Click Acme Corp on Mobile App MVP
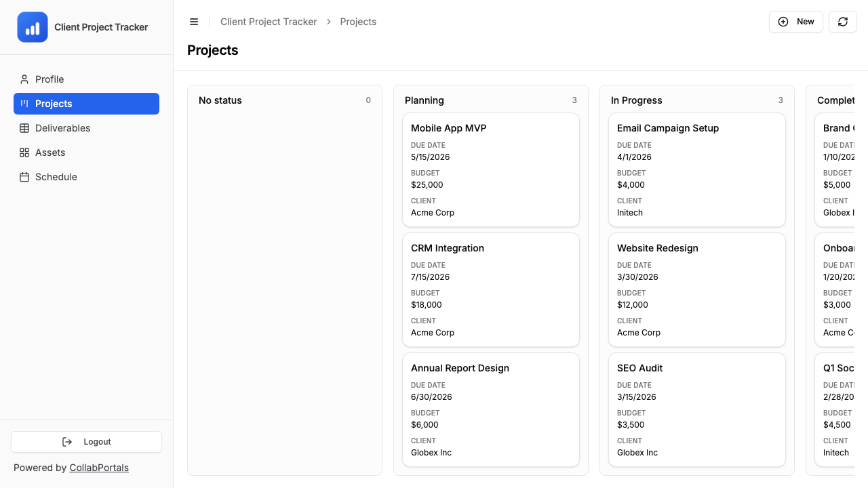 coord(433,213)
